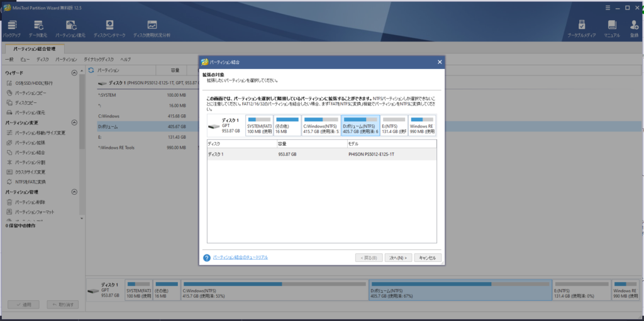Select OSをSSD/HDDに移行 wizard
Viewport: 644px width, 321px height.
tap(30, 83)
